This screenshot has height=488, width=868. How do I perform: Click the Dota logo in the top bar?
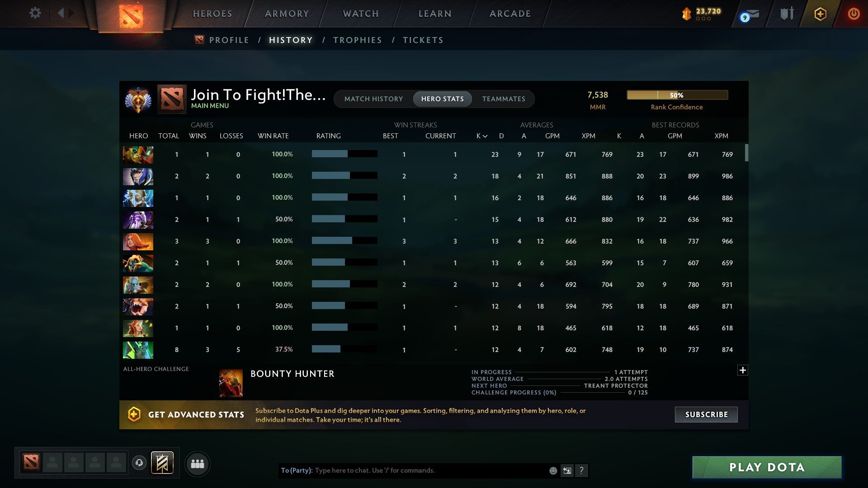click(x=131, y=14)
